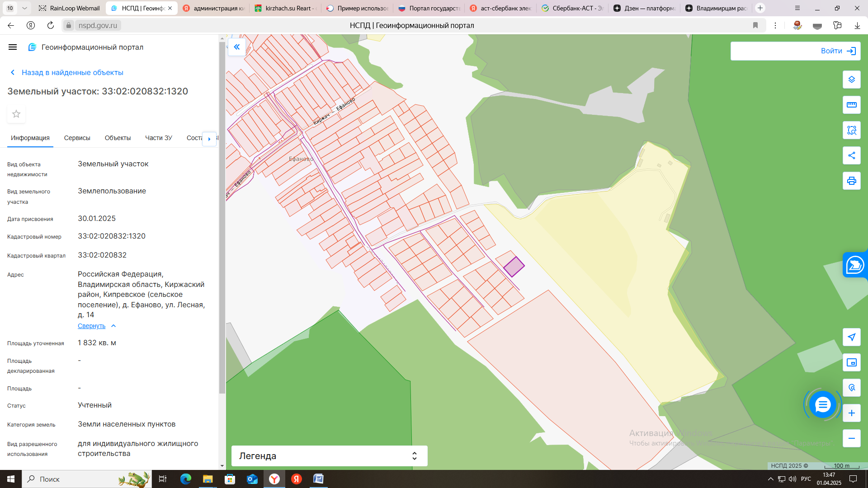Switch to the Сервисы tab
This screenshot has width=868, height=488.
(x=77, y=138)
